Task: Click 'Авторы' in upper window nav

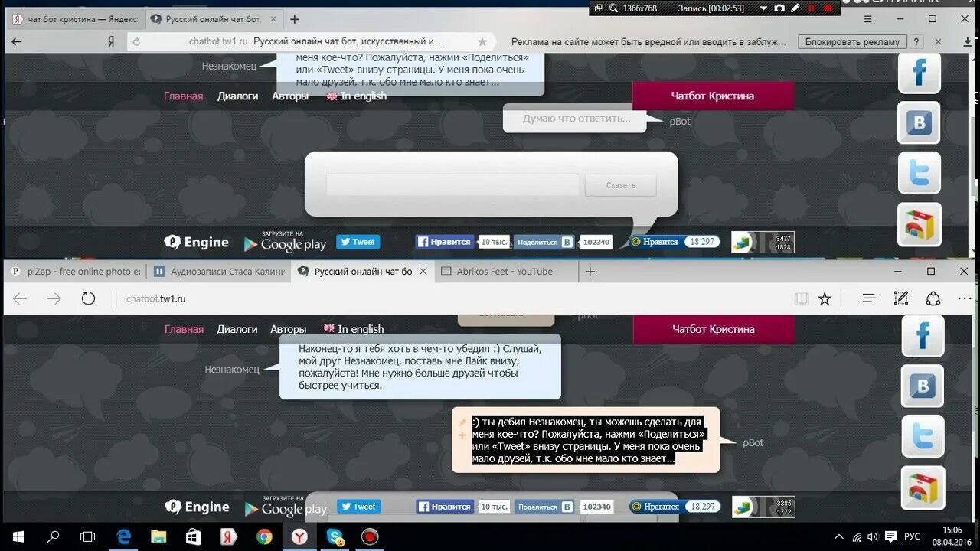Action: click(x=290, y=96)
